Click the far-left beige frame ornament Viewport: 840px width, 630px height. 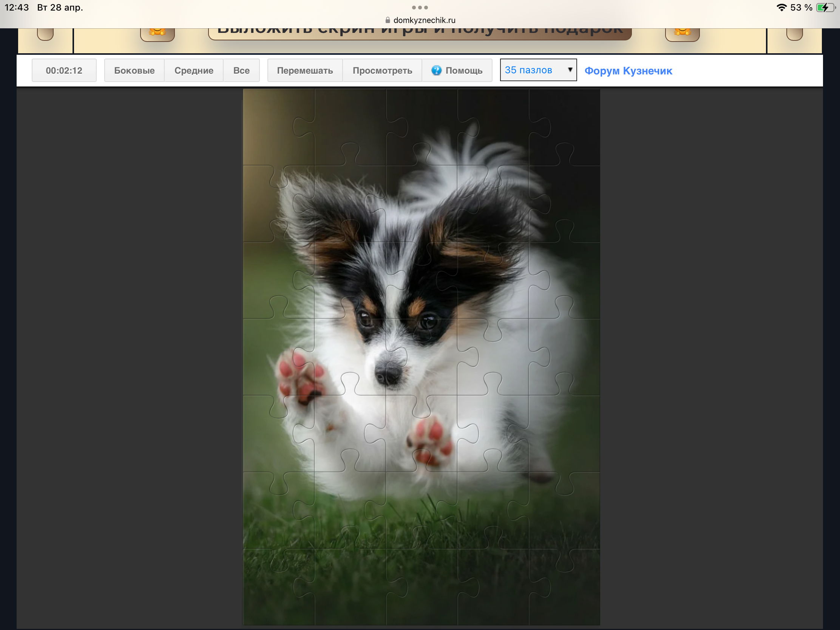coord(45,34)
